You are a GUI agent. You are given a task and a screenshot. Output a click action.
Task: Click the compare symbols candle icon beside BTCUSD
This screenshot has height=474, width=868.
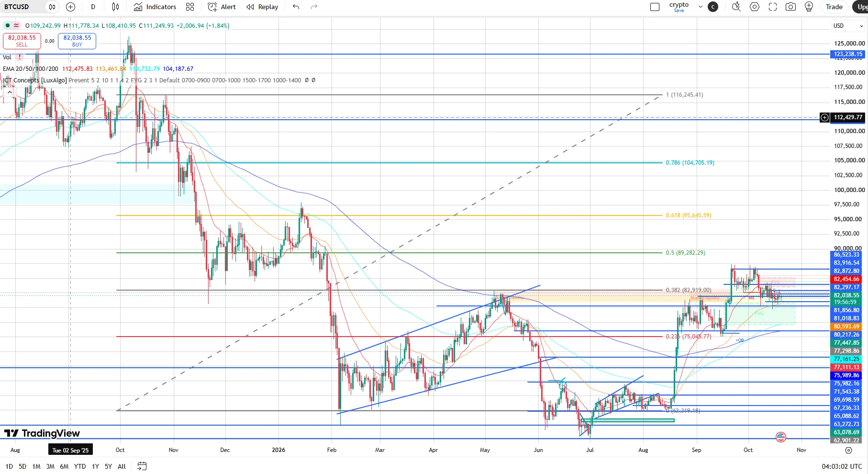click(x=52, y=7)
